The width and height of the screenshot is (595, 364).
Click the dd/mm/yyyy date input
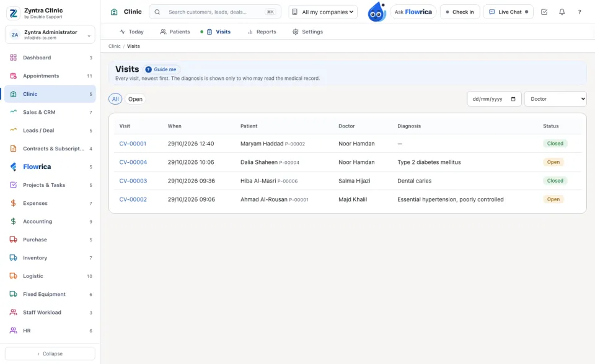pyautogui.click(x=494, y=99)
